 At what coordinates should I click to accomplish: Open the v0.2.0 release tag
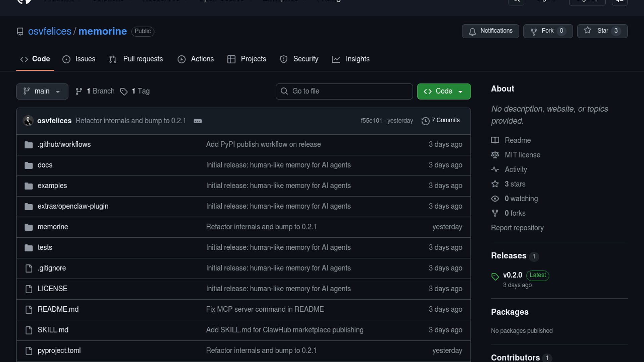512,275
